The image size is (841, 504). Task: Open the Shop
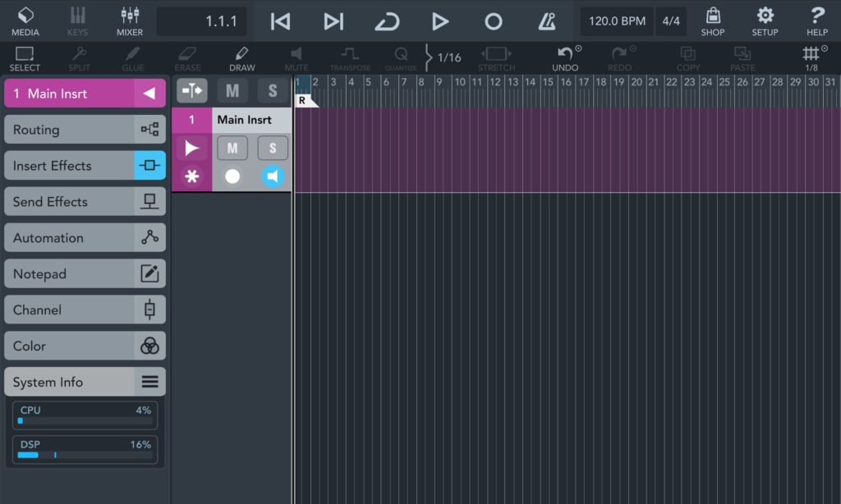(x=712, y=21)
